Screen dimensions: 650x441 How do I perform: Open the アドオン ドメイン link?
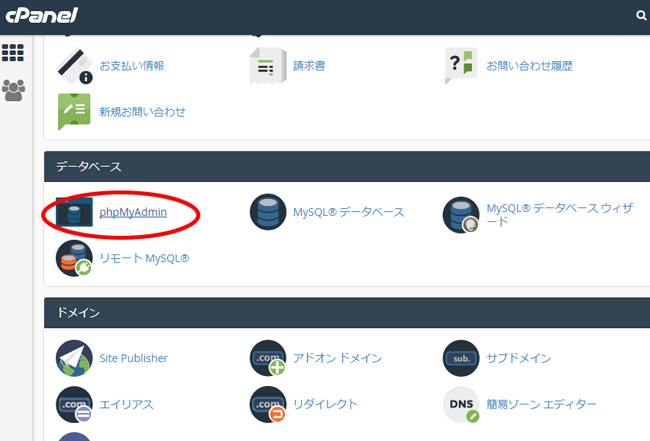tap(337, 358)
